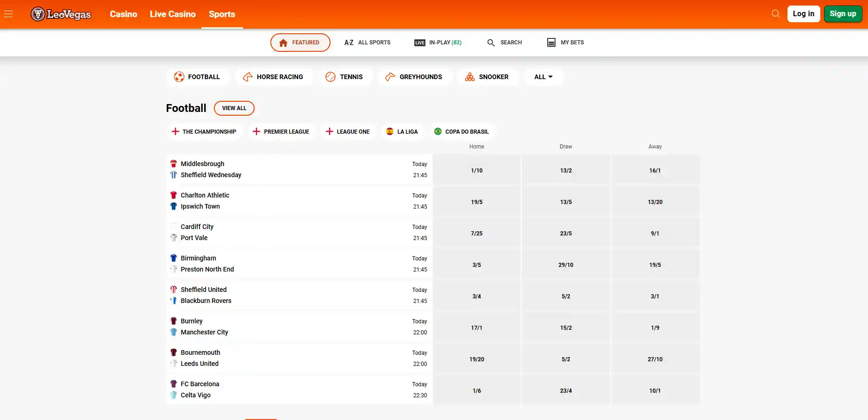868x420 pixels.
Task: Filter by PREMIER LEAGUE
Action: click(x=281, y=131)
